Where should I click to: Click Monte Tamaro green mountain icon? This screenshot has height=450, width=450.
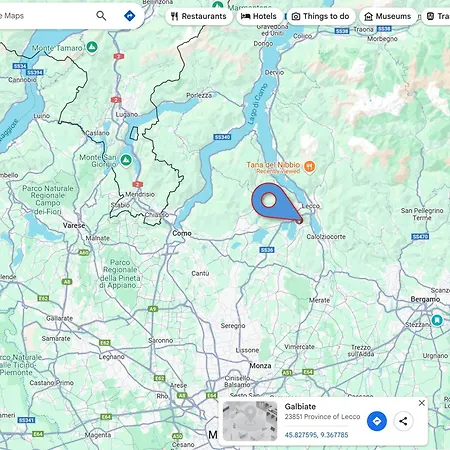(x=92, y=47)
